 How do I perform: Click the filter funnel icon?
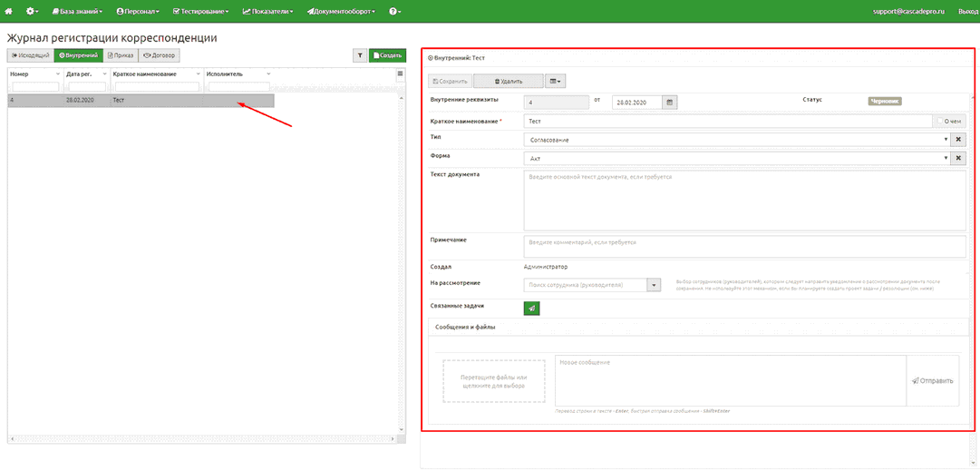359,55
